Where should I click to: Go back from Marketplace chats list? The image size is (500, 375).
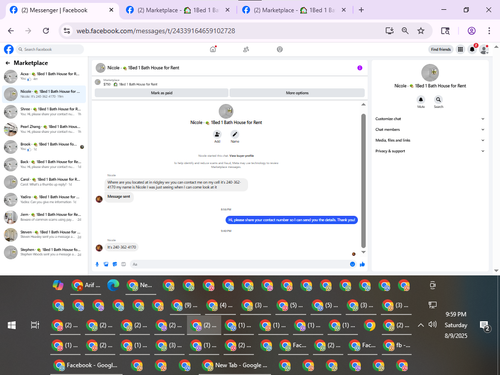pos(7,63)
